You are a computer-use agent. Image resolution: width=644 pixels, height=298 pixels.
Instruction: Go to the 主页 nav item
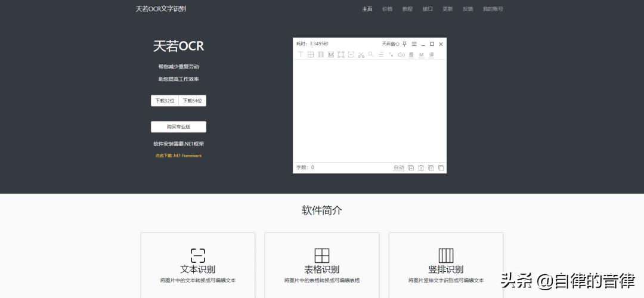coord(367,8)
